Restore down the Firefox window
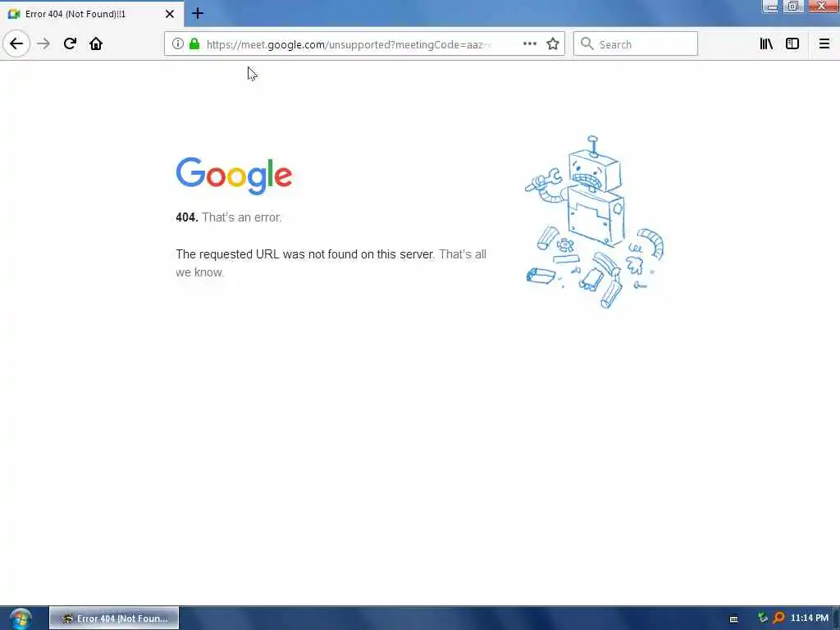 793,7
